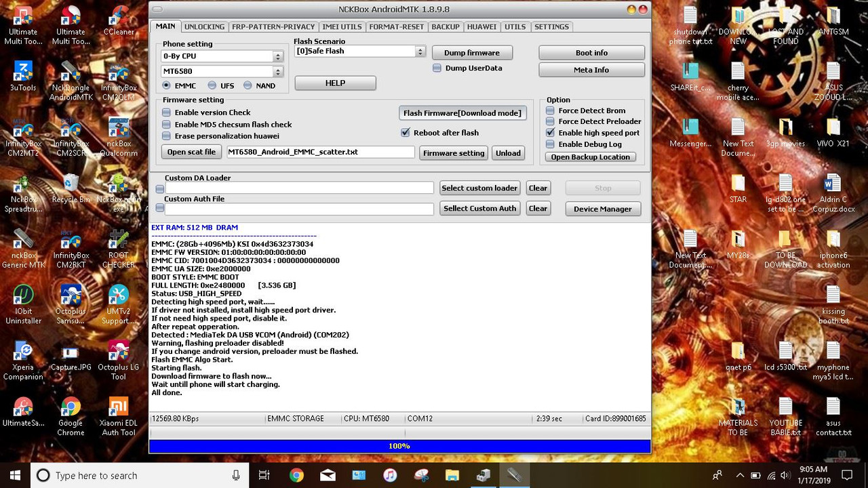Click the Custom DA Loader path field
Image resolution: width=868 pixels, height=488 pixels.
[300, 188]
